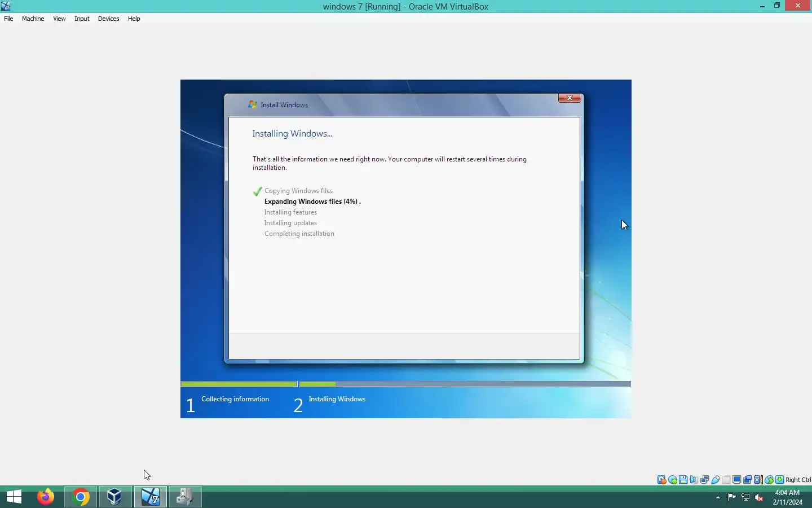Open Google Chrome from the taskbar
Viewport: 812px width, 508px height.
pyautogui.click(x=81, y=497)
